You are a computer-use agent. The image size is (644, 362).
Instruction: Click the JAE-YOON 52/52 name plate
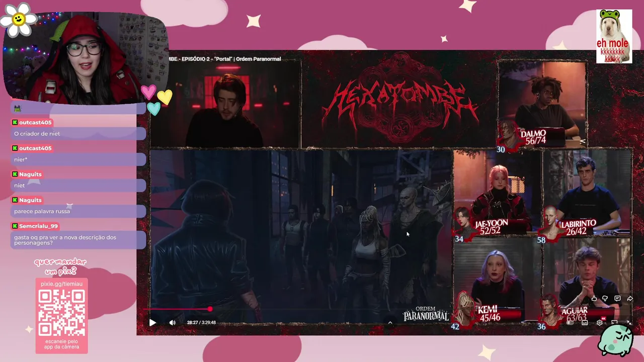coord(491,227)
